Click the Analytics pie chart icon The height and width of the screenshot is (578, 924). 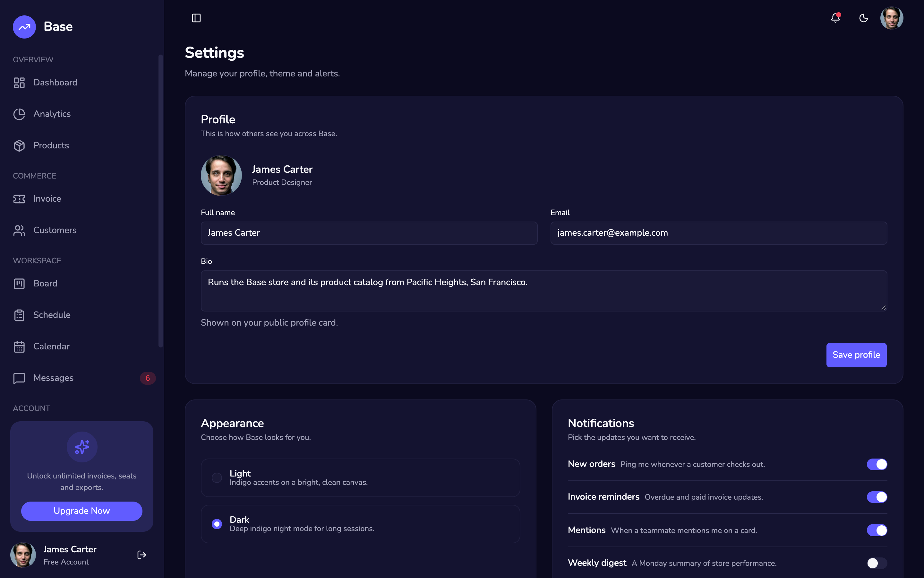coord(19,114)
